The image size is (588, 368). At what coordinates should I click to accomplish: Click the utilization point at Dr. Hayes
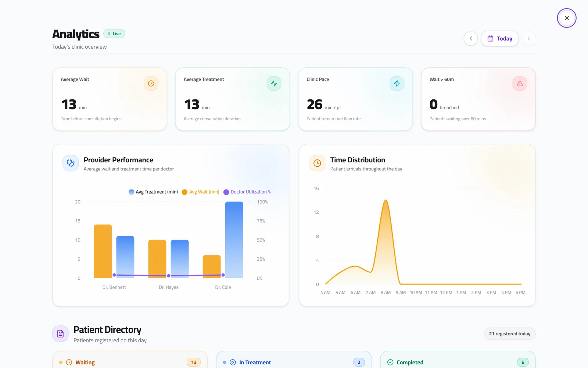[169, 276]
